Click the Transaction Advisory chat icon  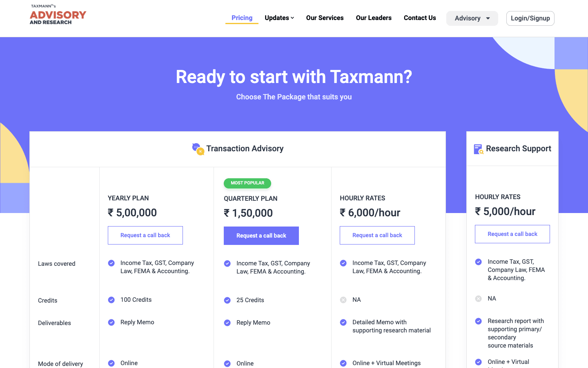[198, 149]
